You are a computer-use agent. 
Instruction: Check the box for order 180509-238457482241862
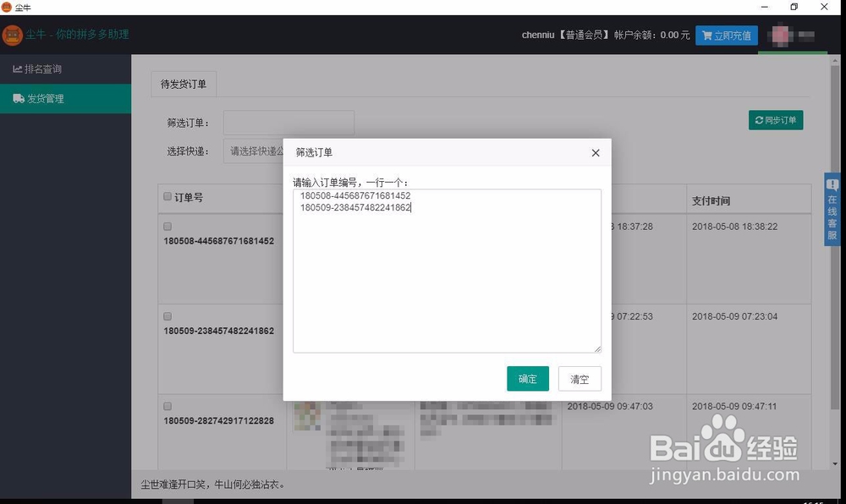click(168, 316)
